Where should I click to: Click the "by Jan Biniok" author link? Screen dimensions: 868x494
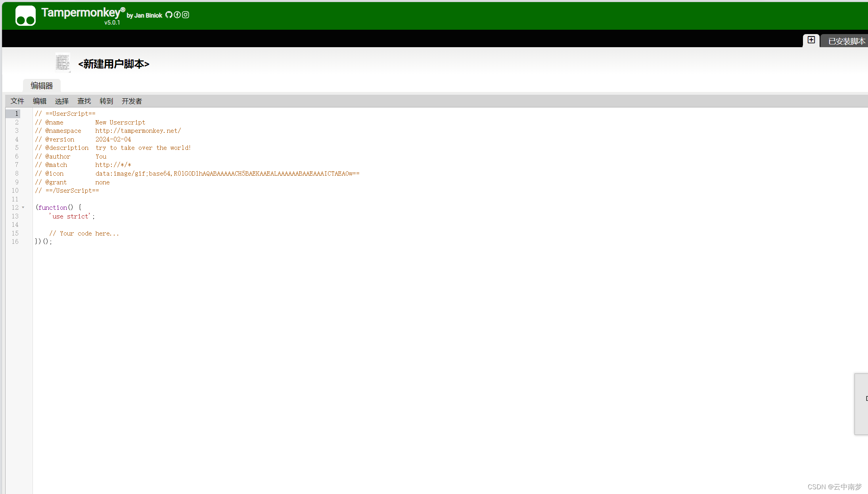point(144,15)
